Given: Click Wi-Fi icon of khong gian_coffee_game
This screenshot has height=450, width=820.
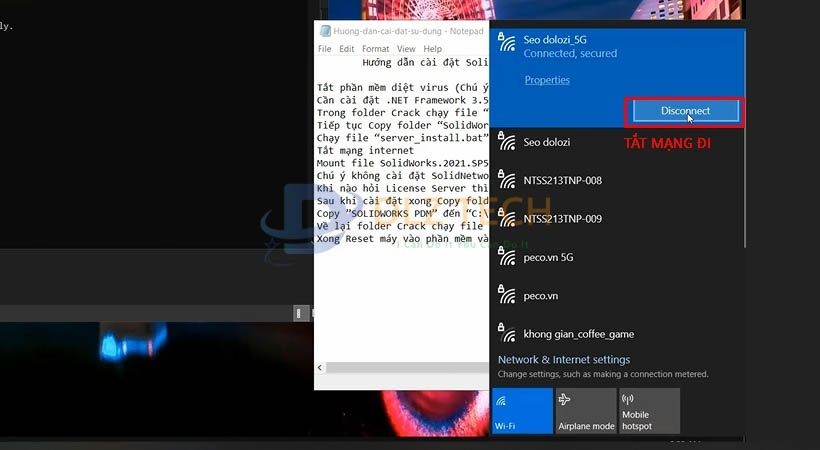Looking at the screenshot, I should (507, 334).
